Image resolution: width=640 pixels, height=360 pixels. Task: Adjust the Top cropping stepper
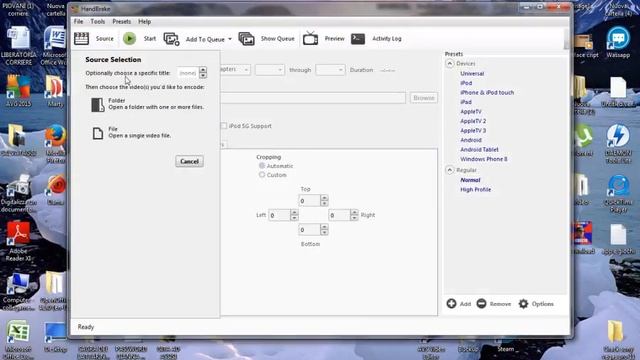tap(324, 200)
